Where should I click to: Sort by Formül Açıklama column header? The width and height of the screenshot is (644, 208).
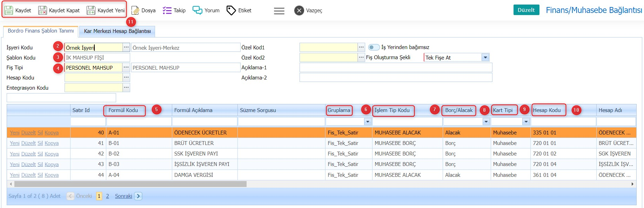pos(193,110)
